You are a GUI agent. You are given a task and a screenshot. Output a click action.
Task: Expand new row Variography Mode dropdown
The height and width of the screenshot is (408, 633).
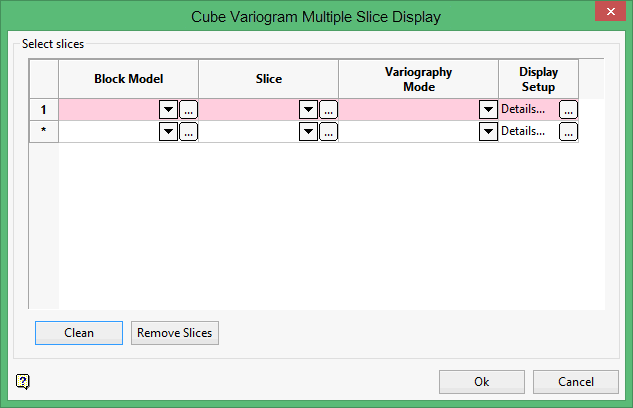coord(488,131)
